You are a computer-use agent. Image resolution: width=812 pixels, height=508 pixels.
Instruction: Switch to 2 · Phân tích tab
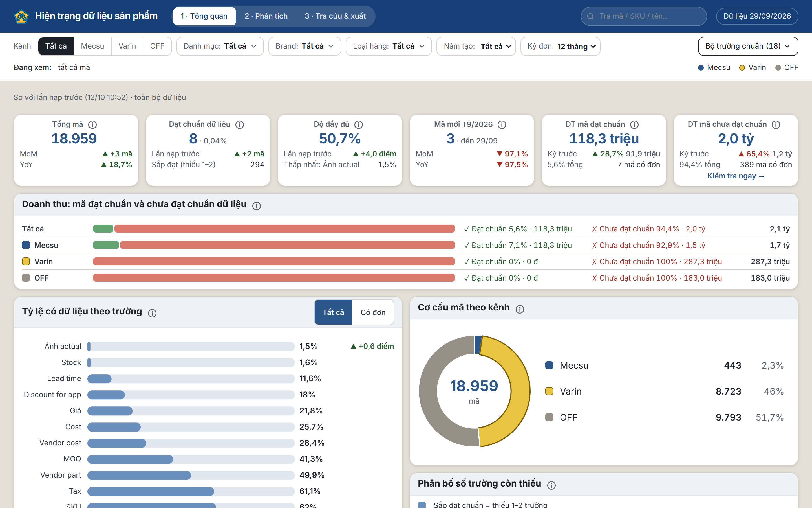point(266,16)
